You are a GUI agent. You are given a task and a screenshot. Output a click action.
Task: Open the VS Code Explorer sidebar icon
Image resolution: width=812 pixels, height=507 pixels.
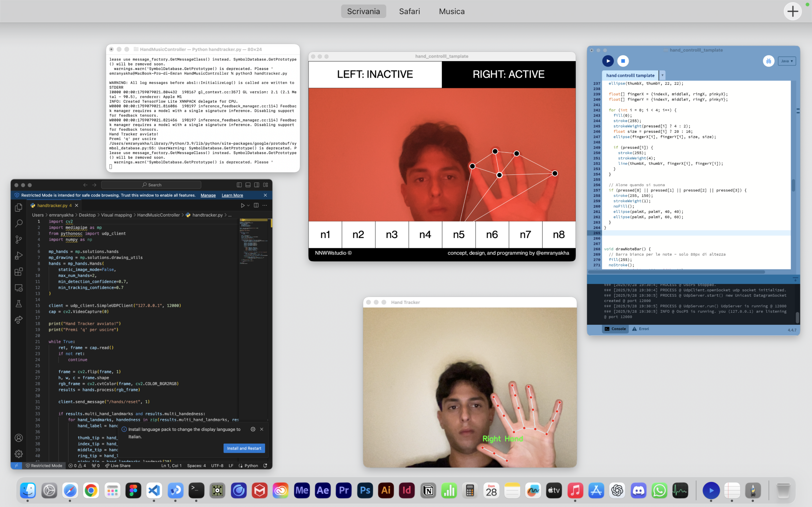[x=19, y=207]
